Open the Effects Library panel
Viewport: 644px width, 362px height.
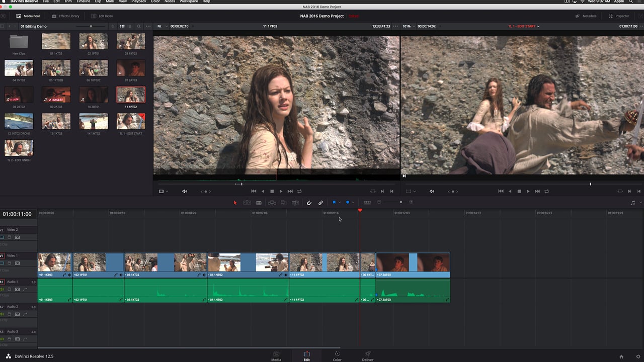point(65,16)
